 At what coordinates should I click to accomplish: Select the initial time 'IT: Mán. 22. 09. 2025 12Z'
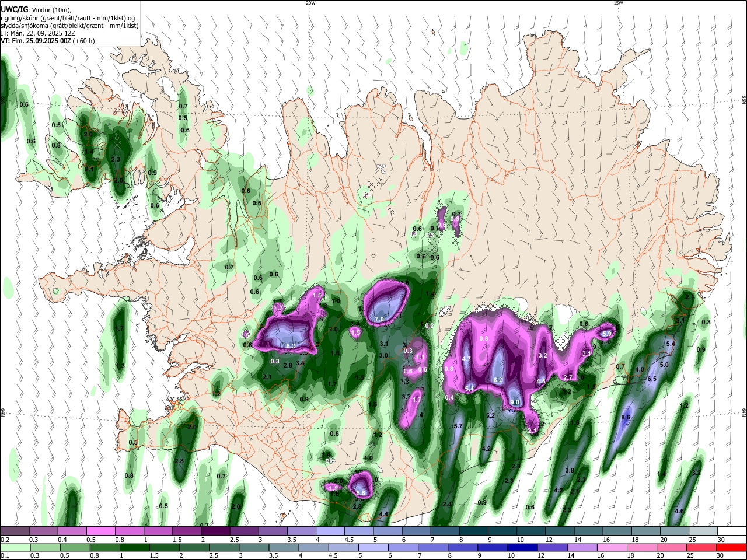[x=39, y=33]
